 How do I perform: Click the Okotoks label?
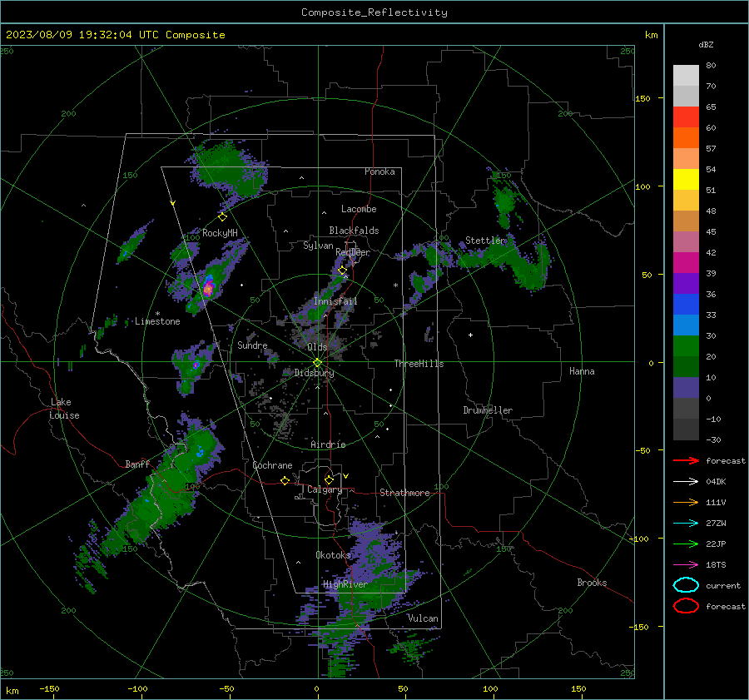(333, 554)
